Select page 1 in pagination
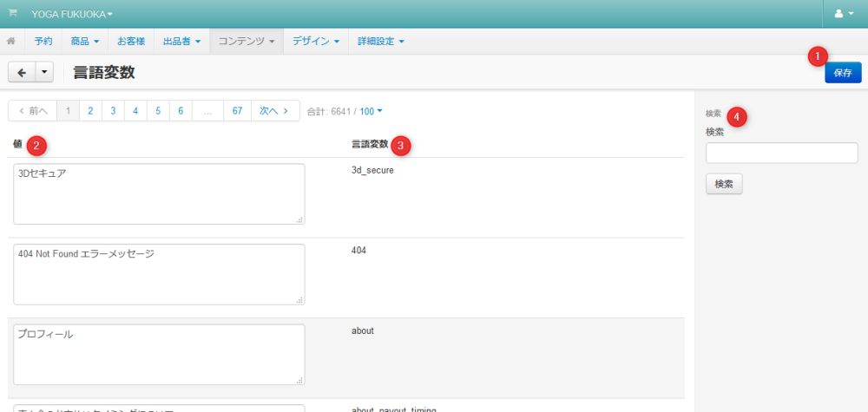Screen dimensions: 868x412 (x=68, y=111)
